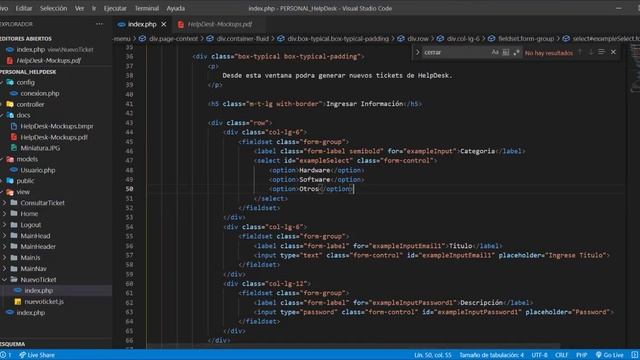Collapse the config folder
Viewport: 640px width, 360px height.
pyautogui.click(x=25, y=82)
